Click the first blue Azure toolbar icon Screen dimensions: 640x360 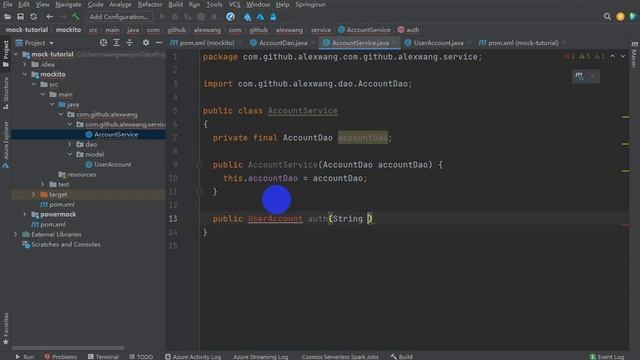pyautogui.click(x=247, y=17)
